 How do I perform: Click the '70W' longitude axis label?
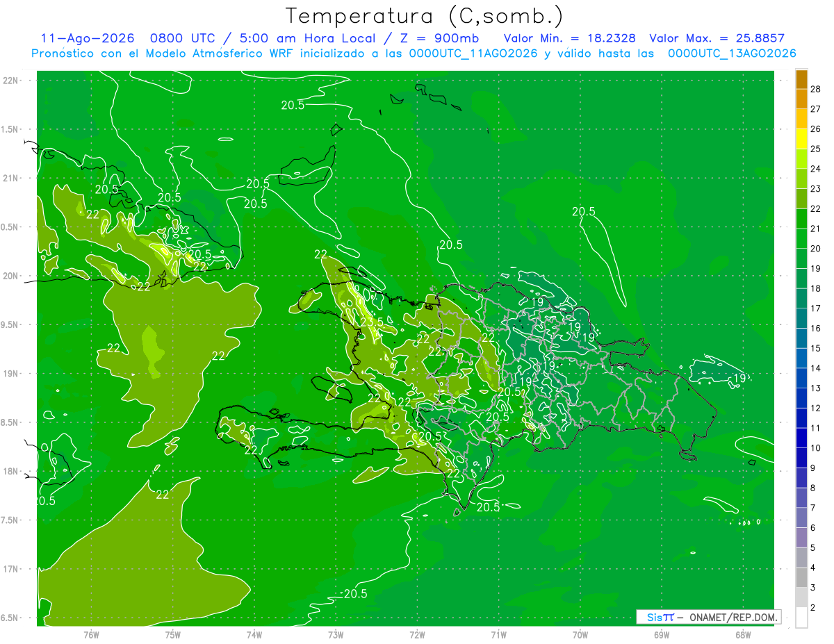click(580, 634)
